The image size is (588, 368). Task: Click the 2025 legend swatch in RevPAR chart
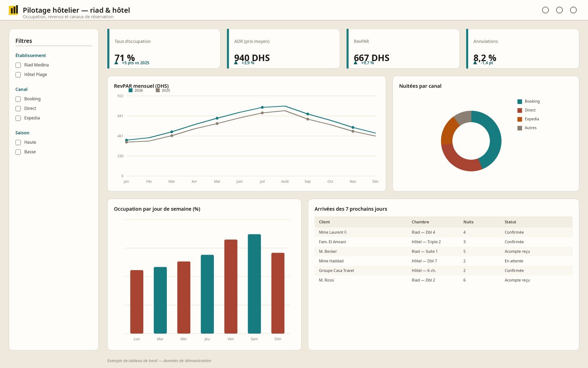pos(158,90)
